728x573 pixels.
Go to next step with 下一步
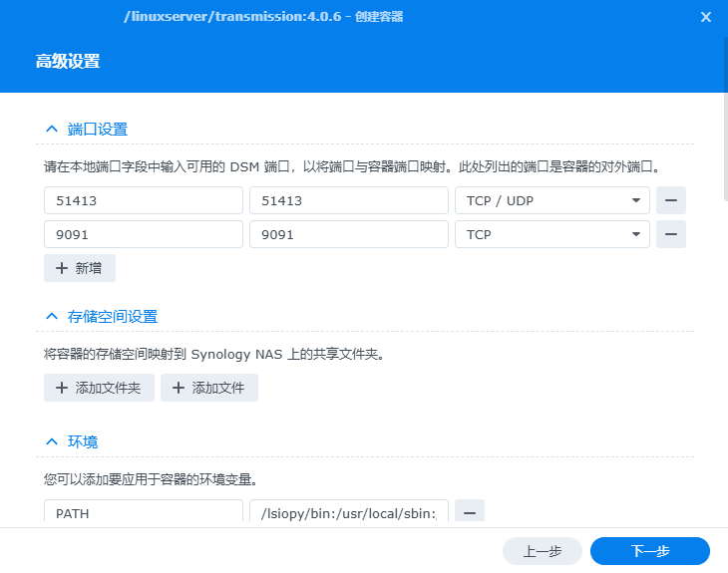point(649,551)
